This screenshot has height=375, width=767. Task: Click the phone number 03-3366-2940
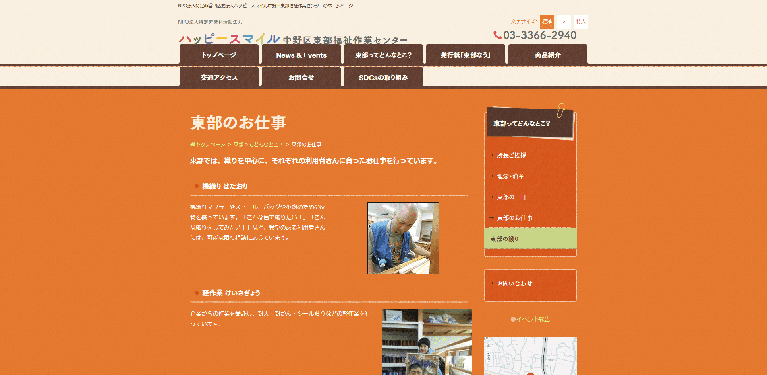(x=540, y=35)
